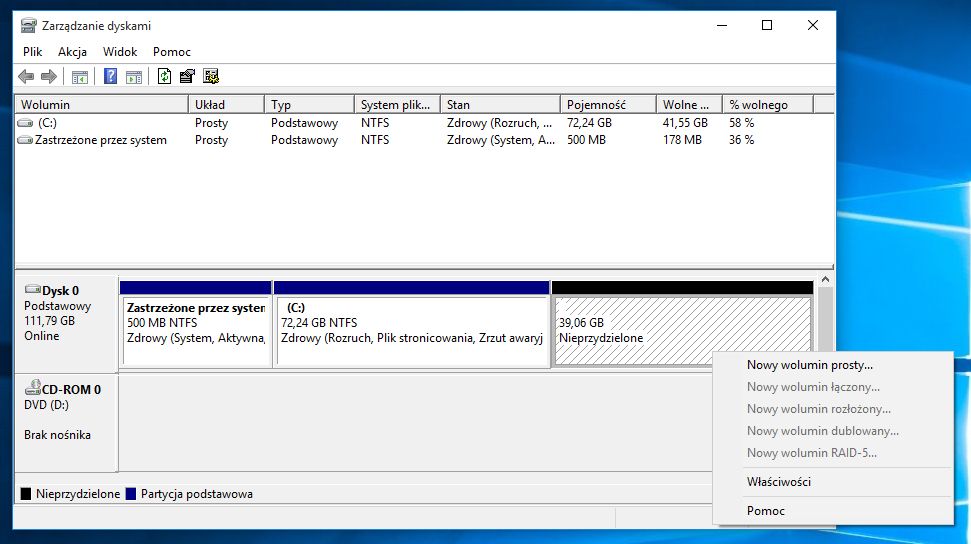The height and width of the screenshot is (544, 971).
Task: Click the show/hide console tree icon
Action: coord(80,77)
